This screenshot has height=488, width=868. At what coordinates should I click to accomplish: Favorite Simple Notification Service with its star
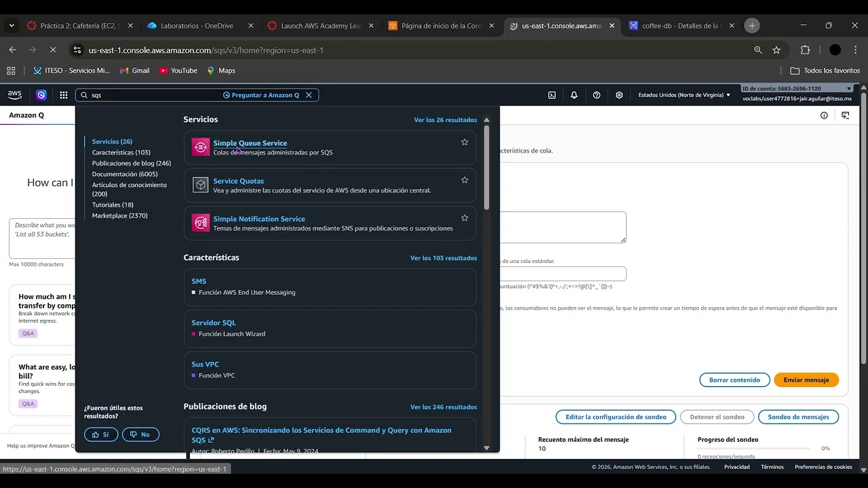point(465,218)
